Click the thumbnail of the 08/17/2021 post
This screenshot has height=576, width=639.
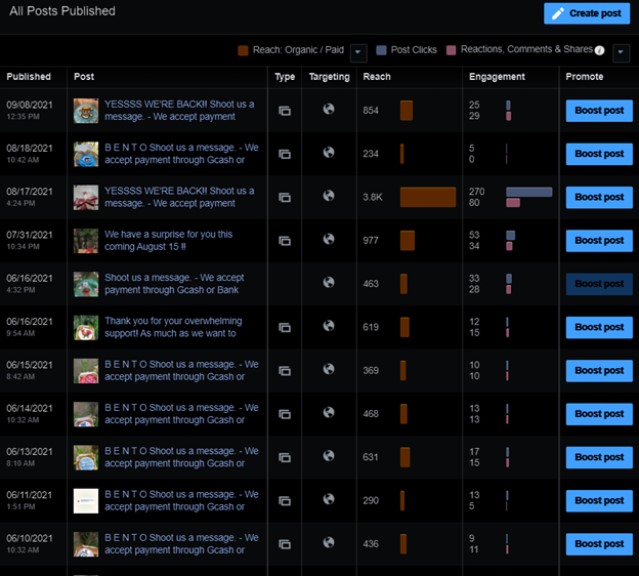click(x=86, y=197)
